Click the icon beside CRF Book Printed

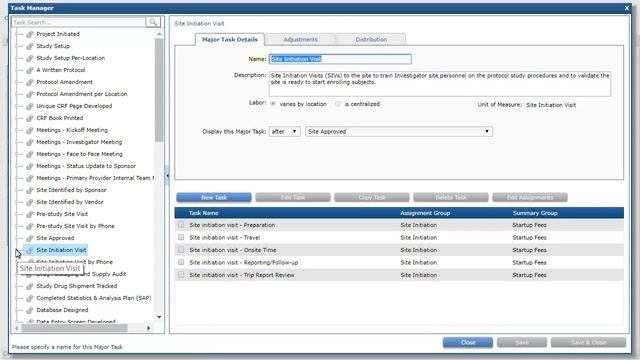(x=29, y=118)
